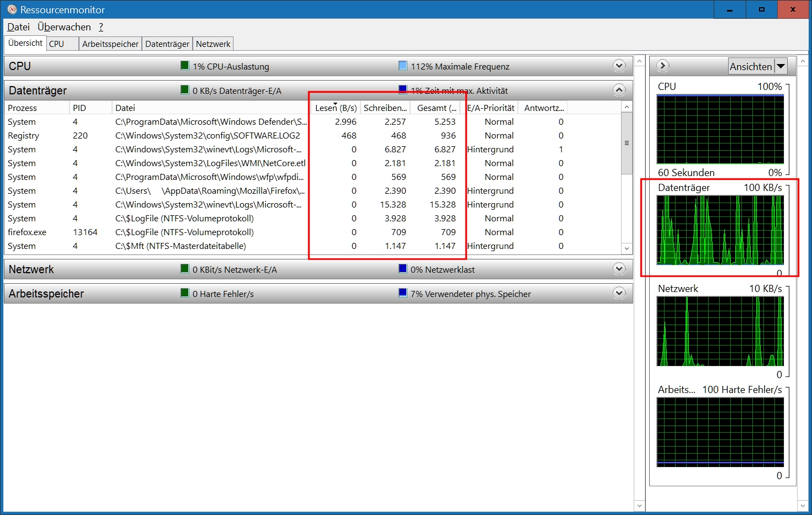
Task: Click the Netzwerk activity graph
Action: coord(720,331)
